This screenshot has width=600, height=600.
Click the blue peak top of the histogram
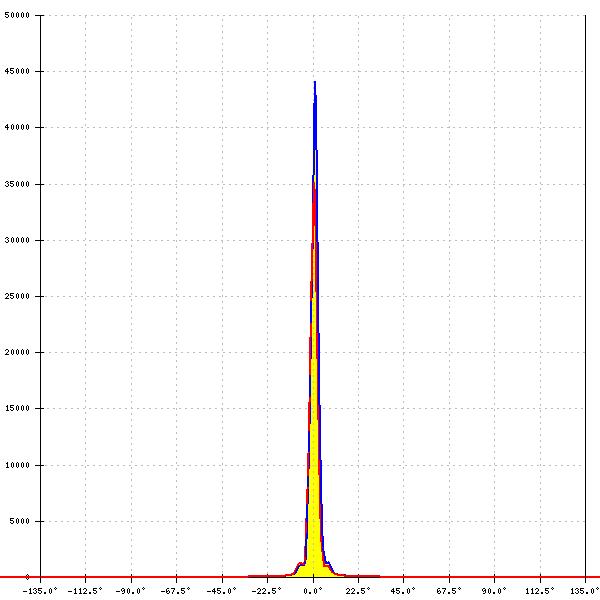pyautogui.click(x=314, y=84)
